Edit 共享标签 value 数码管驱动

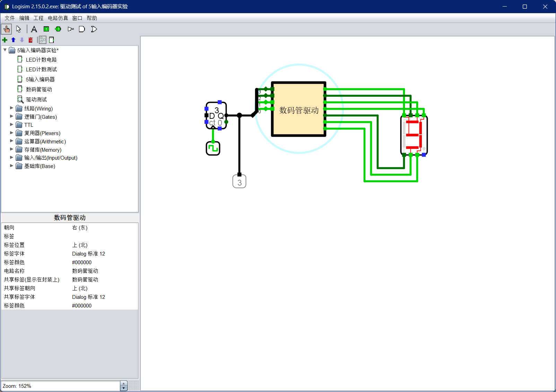pos(104,279)
